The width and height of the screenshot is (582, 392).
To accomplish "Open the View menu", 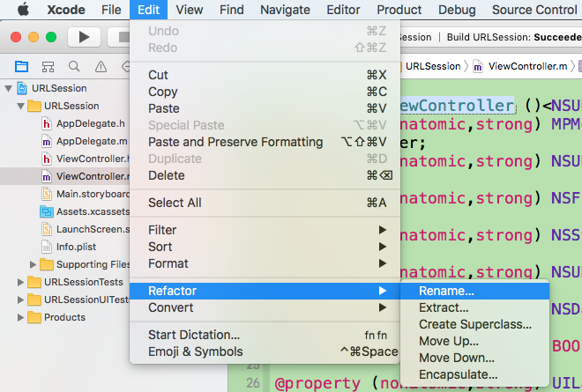I will click(x=190, y=10).
